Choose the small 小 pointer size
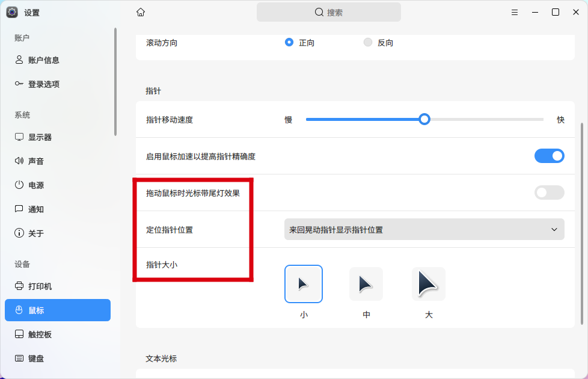588x379 pixels. coord(304,284)
